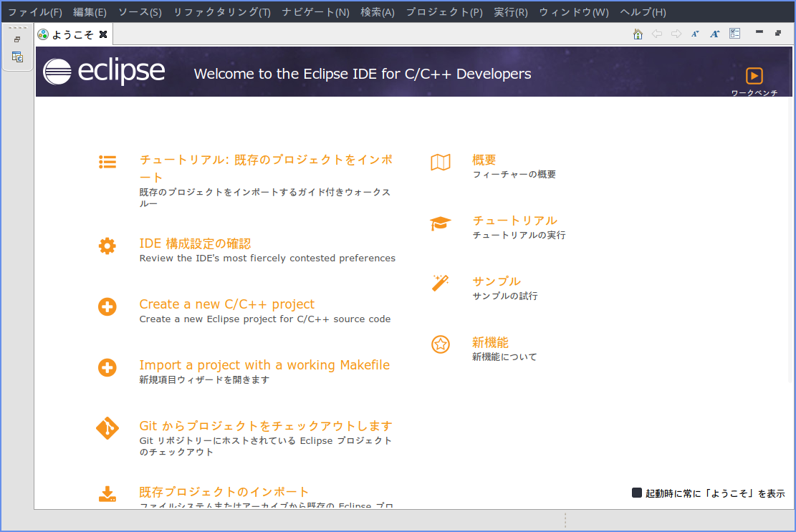
Task: Click 'サンプルの試行' description text
Action: pos(505,296)
